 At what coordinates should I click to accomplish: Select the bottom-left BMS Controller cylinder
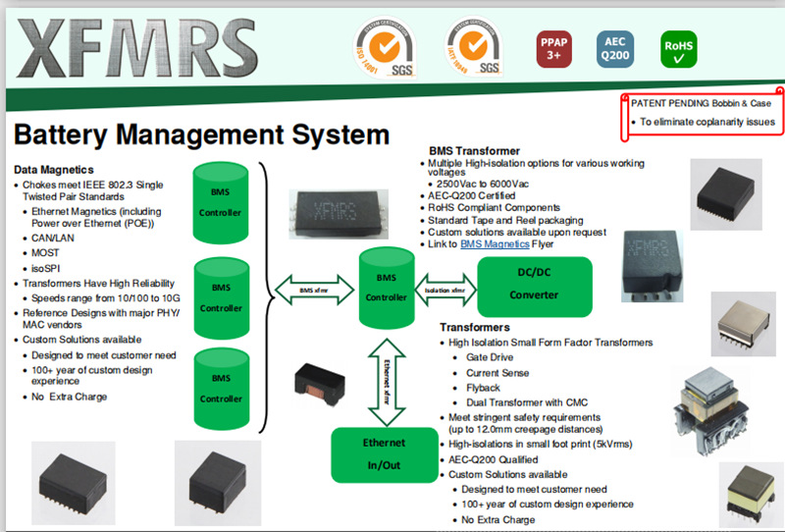pos(222,390)
